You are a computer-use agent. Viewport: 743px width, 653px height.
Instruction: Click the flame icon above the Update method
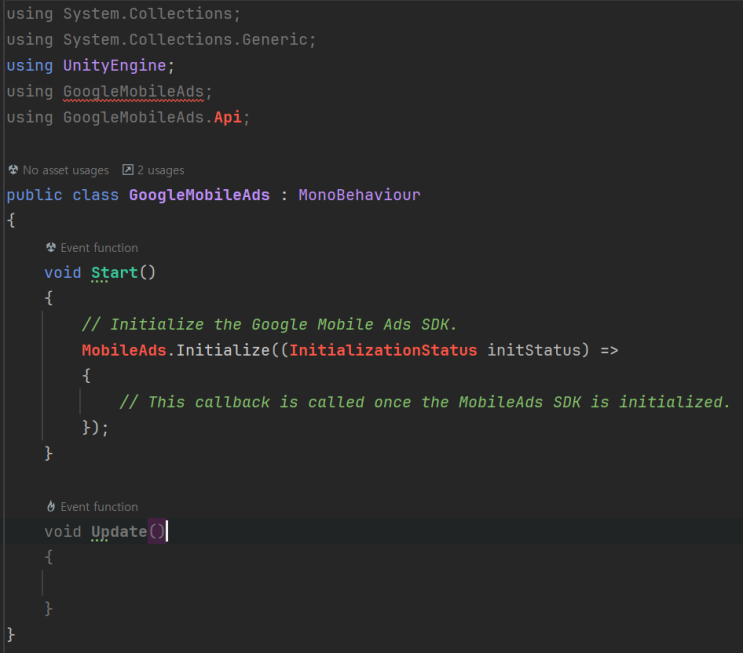(51, 507)
